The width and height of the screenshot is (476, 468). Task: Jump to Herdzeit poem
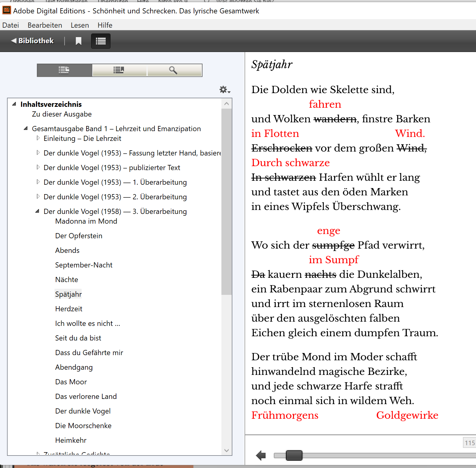tap(69, 309)
